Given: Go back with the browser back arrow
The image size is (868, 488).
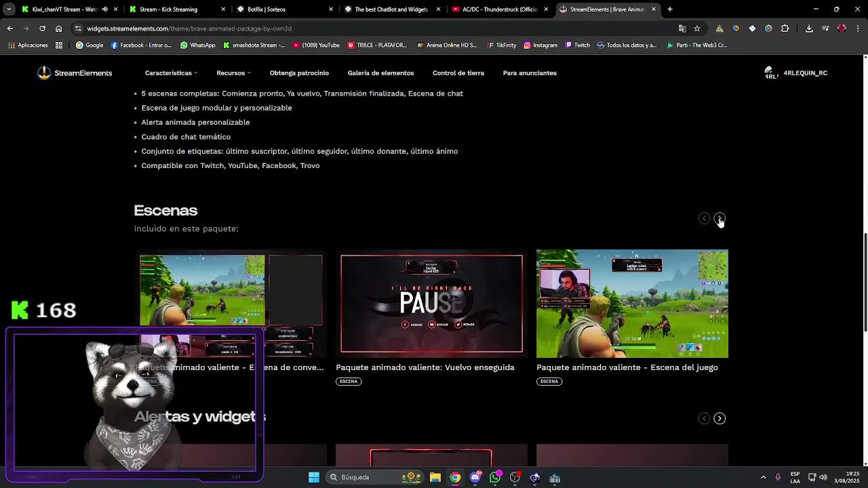Looking at the screenshot, I should [x=9, y=28].
